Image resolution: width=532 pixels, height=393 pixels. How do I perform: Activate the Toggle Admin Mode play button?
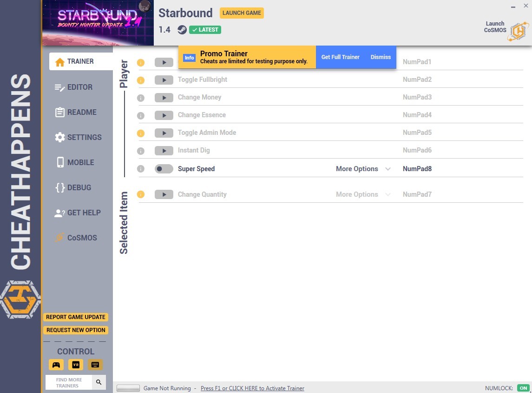(x=164, y=133)
